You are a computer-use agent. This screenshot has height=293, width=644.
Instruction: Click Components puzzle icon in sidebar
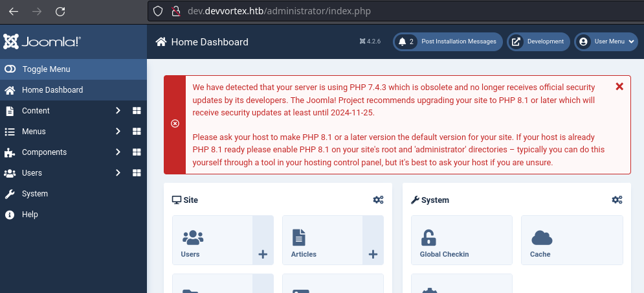tap(10, 152)
